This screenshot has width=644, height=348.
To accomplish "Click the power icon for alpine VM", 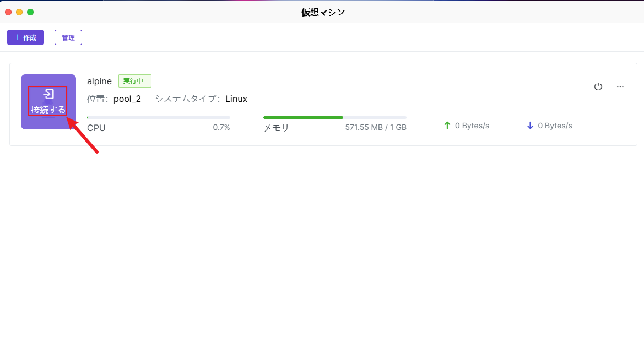I will (x=598, y=86).
